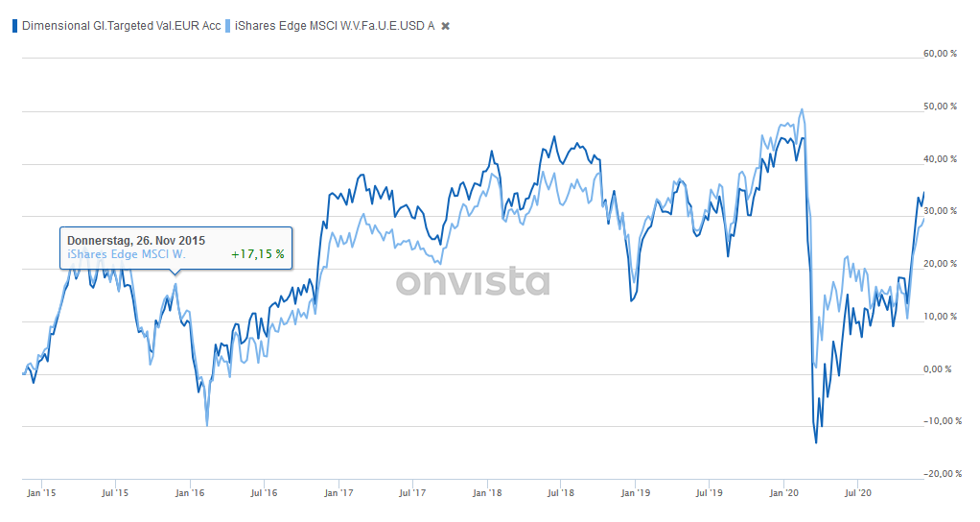Click the +17,15 % tooltip value
The height and width of the screenshot is (522, 980).
click(x=258, y=254)
